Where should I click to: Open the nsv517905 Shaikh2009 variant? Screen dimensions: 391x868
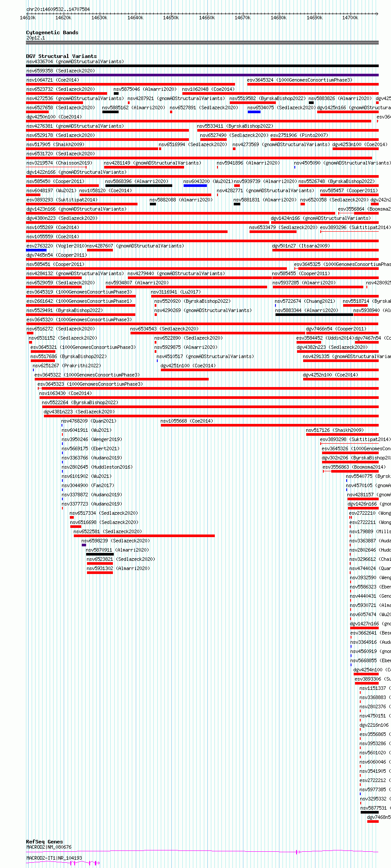pyautogui.click(x=55, y=144)
